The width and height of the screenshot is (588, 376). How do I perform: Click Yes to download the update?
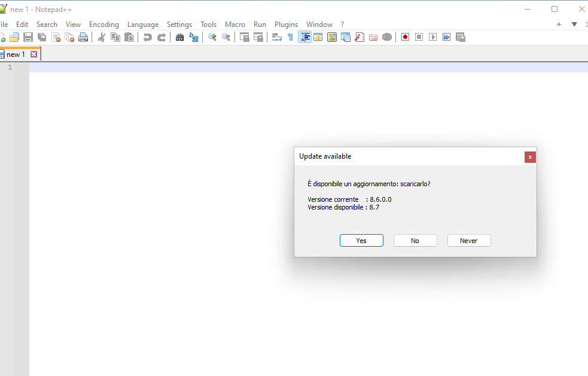coord(361,241)
